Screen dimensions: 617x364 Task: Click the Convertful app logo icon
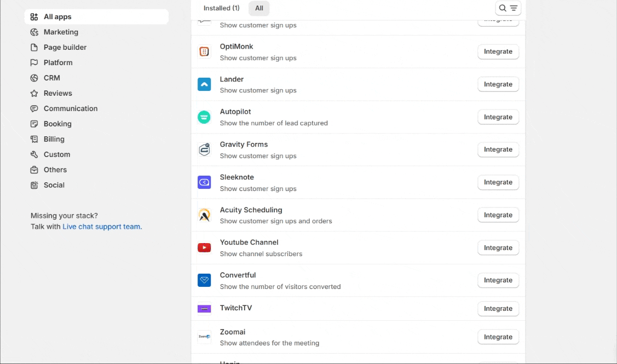(204, 280)
